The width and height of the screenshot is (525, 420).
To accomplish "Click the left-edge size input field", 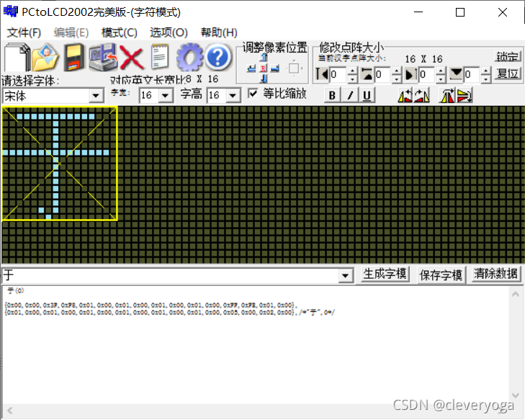I will [x=338, y=75].
